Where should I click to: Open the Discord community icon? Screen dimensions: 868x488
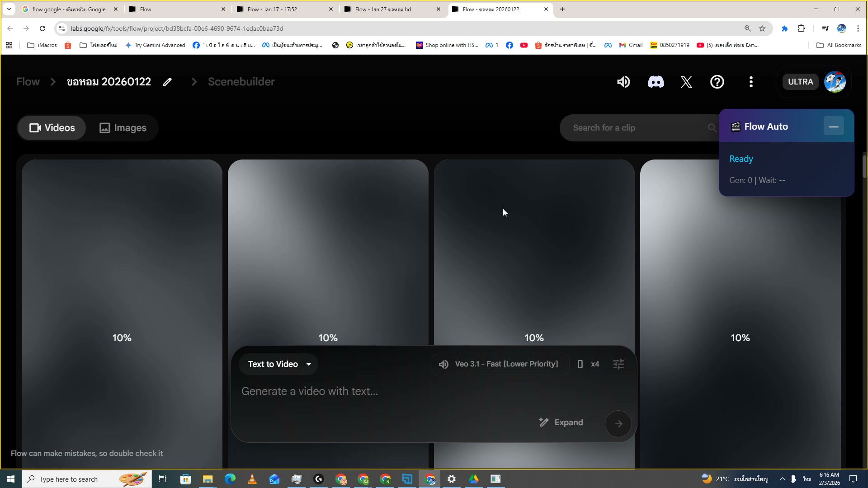656,82
